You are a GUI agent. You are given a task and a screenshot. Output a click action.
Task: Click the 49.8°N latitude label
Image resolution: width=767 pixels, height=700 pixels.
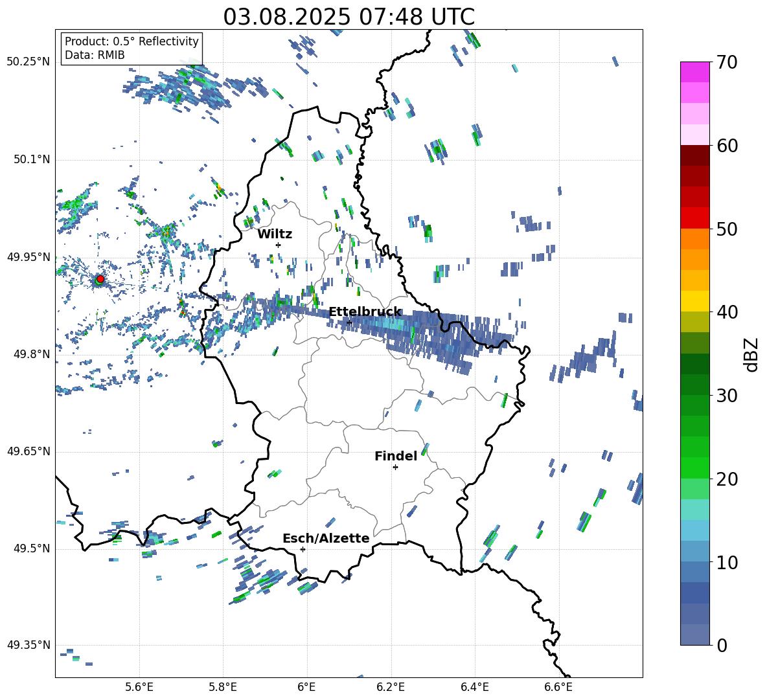coord(32,354)
